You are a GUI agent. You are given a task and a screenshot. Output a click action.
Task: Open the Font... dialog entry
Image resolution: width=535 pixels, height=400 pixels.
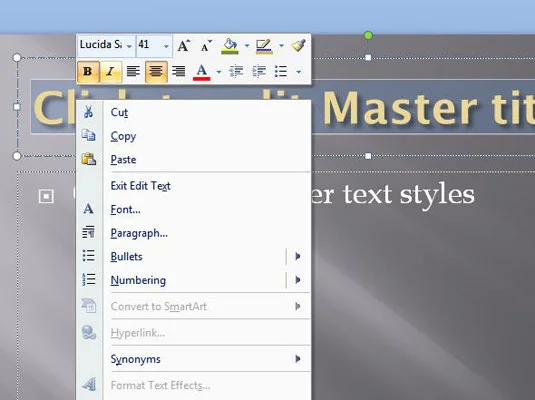click(194, 209)
